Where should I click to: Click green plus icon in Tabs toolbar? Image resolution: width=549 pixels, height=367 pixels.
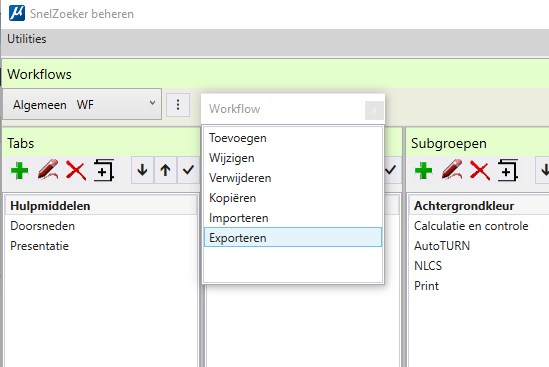[x=20, y=171]
